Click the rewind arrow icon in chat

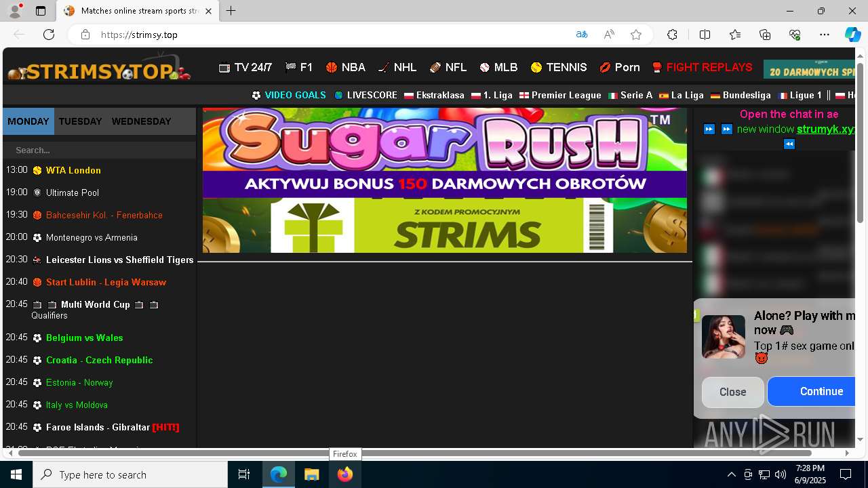tap(789, 144)
